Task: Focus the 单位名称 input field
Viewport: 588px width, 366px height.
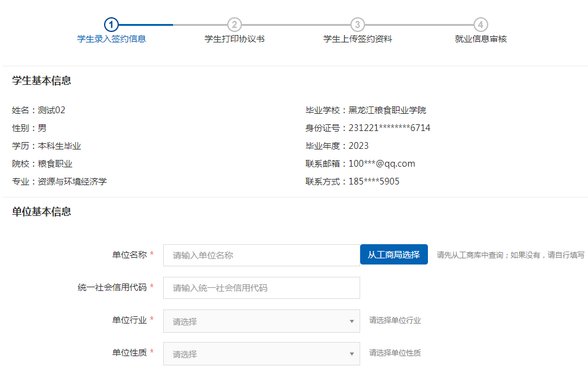Action: [x=261, y=255]
